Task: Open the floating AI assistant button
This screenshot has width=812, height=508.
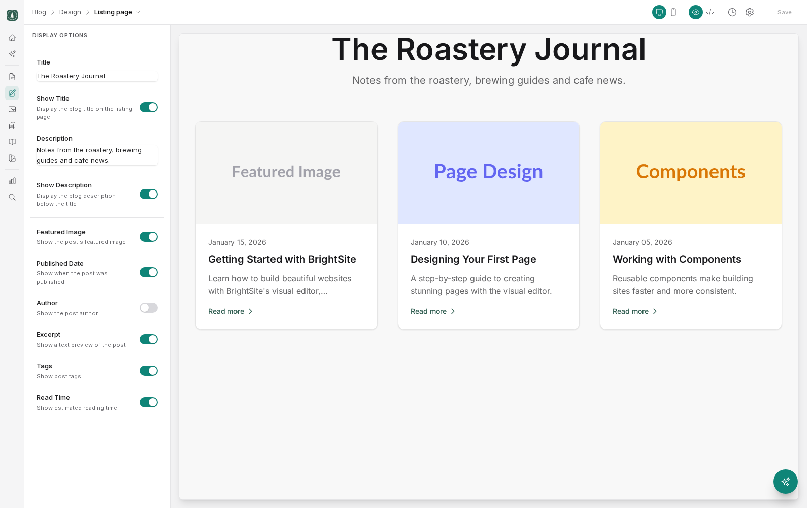Action: click(786, 482)
